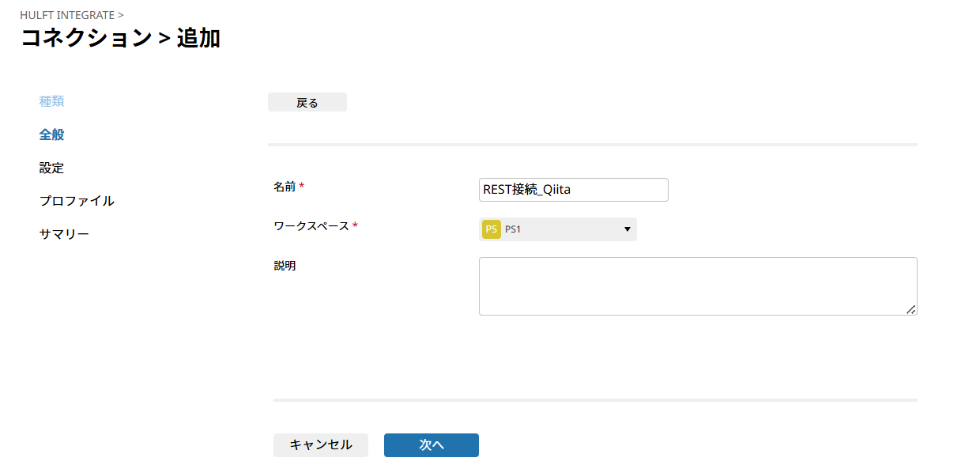Click inside the 名前 text field
980x469 pixels.
pos(573,189)
